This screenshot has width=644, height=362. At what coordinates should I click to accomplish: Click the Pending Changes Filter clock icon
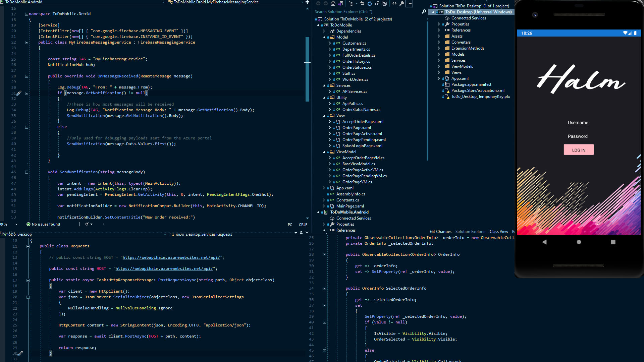[351, 3]
